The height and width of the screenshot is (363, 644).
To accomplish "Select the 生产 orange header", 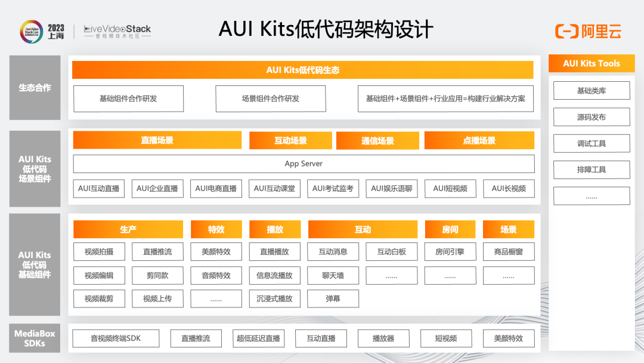I will tap(128, 229).
